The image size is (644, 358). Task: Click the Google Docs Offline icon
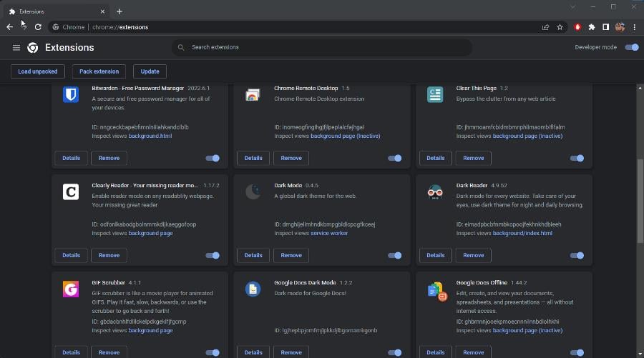(x=436, y=291)
